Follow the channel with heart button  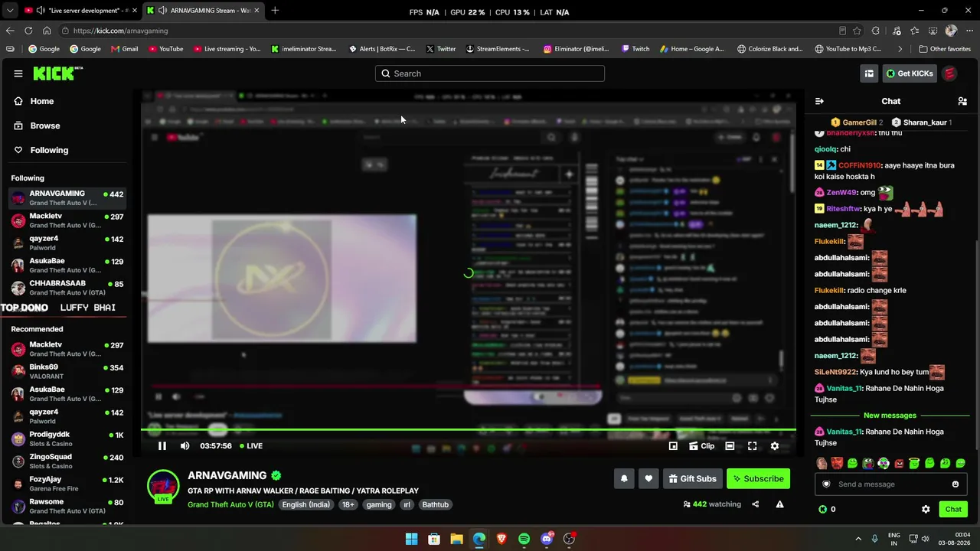(x=648, y=479)
